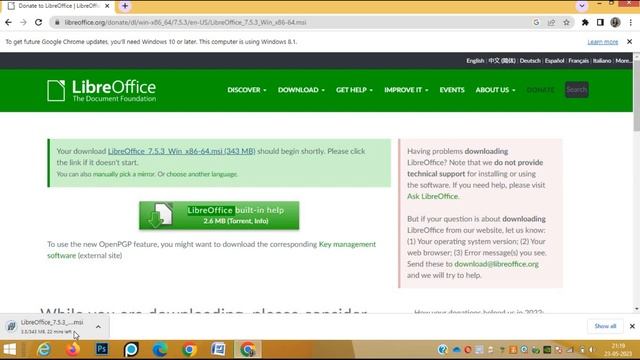Open the Windows Start button
The height and width of the screenshot is (360, 640).
point(10,349)
